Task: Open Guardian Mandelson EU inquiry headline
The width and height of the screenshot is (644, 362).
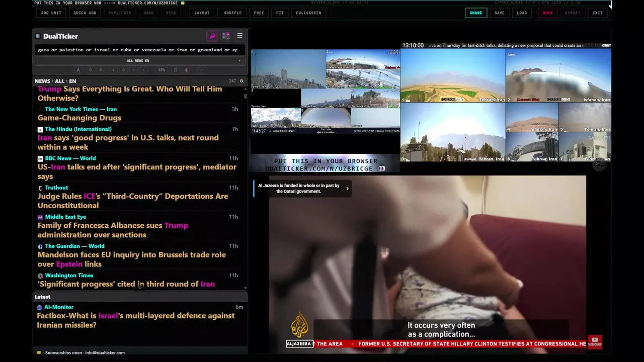Action: 131,259
